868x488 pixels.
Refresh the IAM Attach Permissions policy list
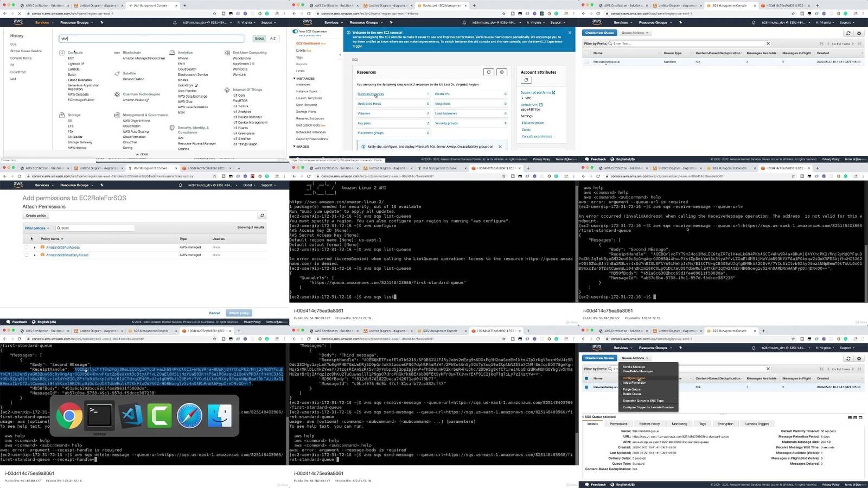point(262,216)
